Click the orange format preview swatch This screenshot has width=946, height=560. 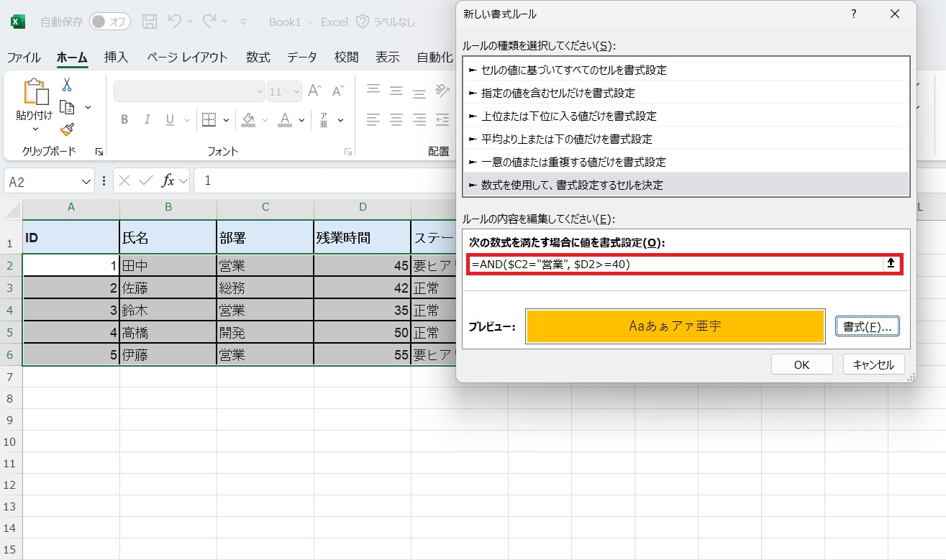[676, 326]
